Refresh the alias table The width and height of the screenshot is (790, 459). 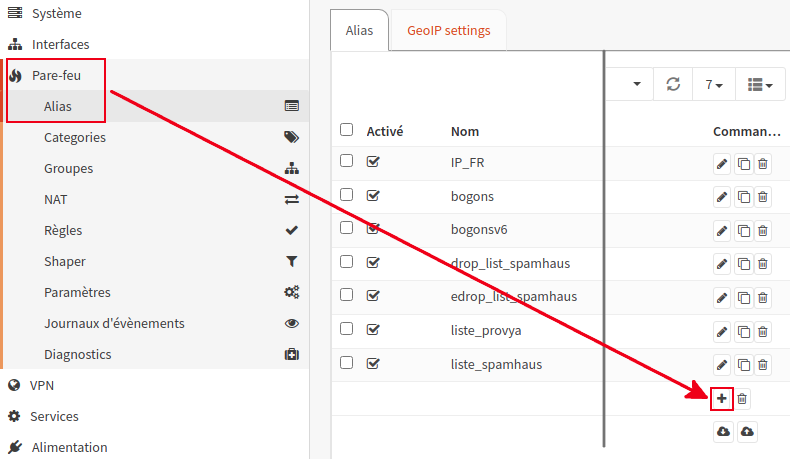[x=673, y=84]
